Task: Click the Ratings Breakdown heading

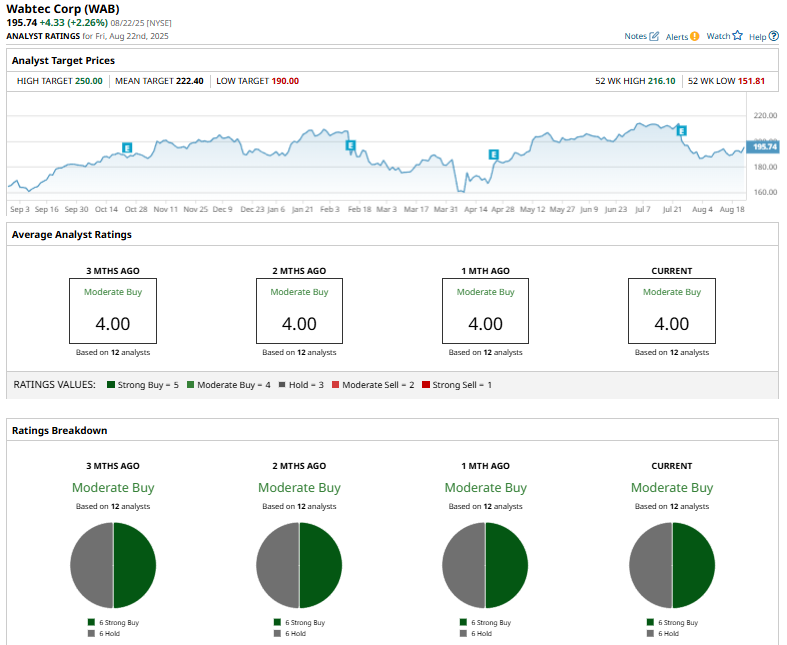Action: coord(60,430)
